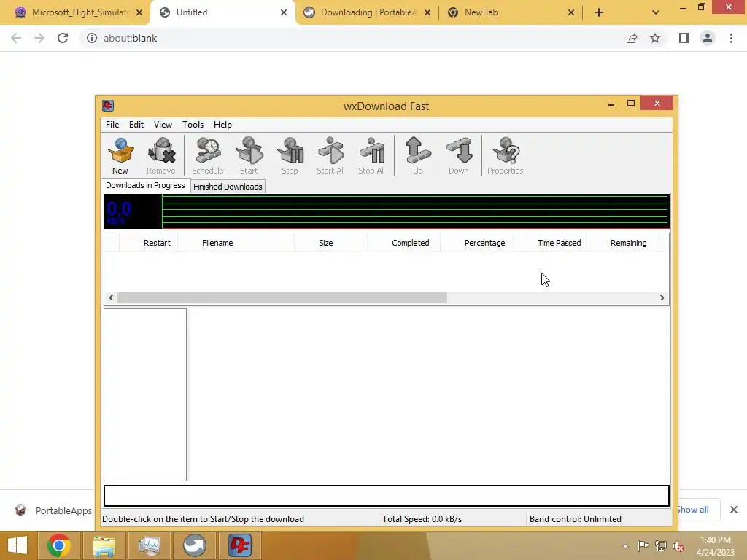Viewport: 747px width, 560px height.
Task: Click the Remaining column header
Action: pyautogui.click(x=623, y=243)
